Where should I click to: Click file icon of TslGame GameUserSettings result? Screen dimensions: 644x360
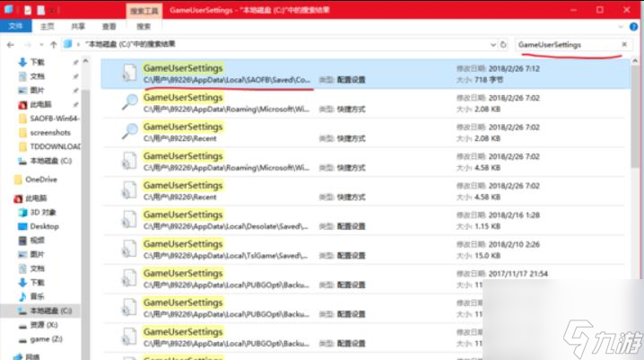point(129,248)
